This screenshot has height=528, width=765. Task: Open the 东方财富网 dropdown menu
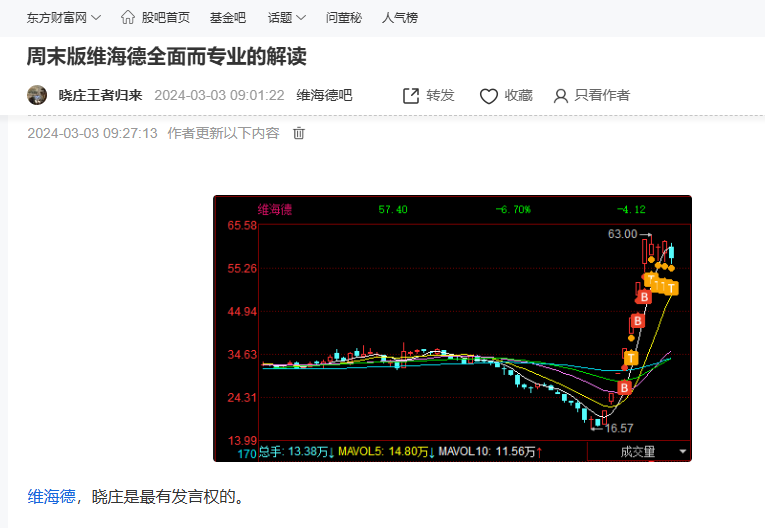[63, 18]
